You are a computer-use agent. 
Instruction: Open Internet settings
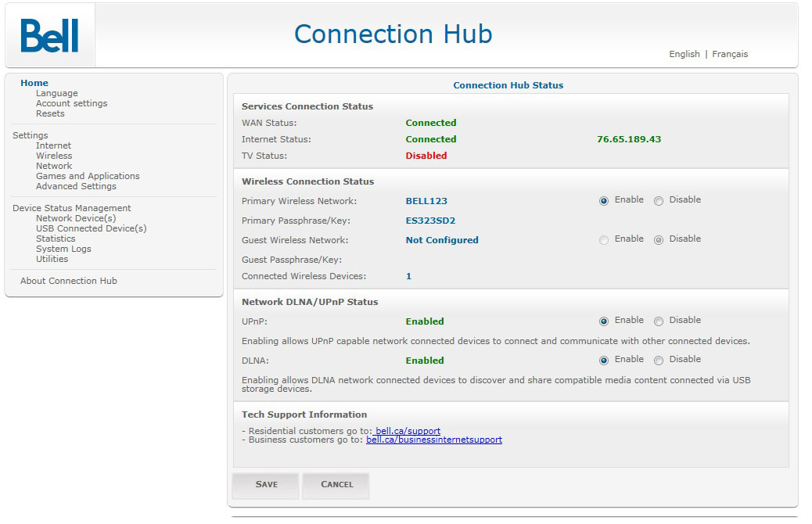tap(53, 145)
